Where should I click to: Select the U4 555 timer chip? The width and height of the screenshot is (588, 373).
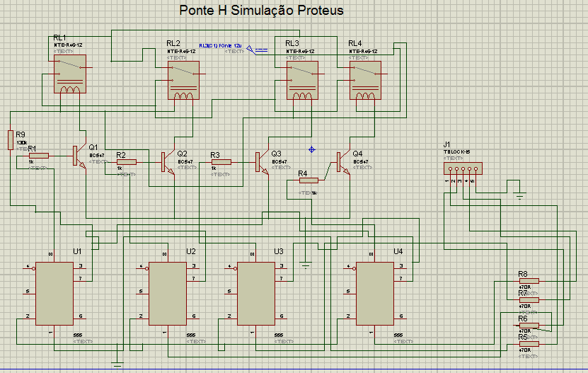(375, 294)
